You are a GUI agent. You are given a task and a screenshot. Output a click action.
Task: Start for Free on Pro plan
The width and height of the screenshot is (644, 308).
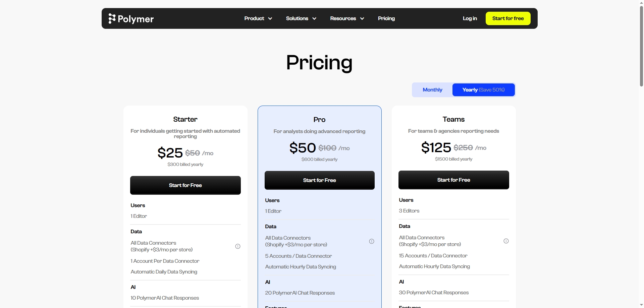[x=320, y=180]
